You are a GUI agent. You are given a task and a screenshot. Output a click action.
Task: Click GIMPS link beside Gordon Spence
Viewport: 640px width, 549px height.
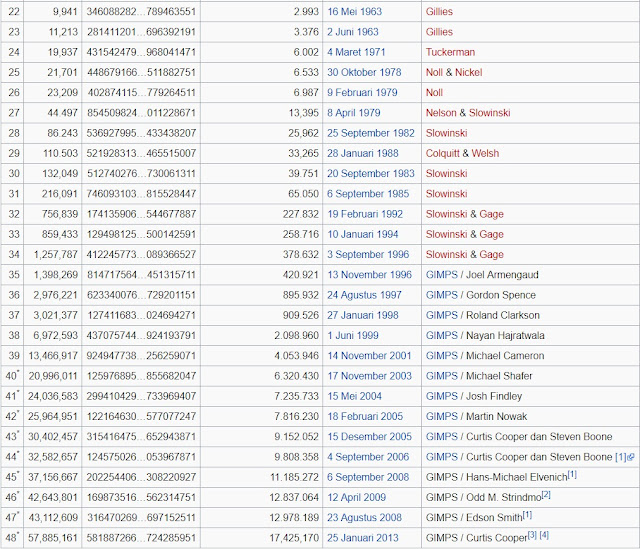click(442, 295)
